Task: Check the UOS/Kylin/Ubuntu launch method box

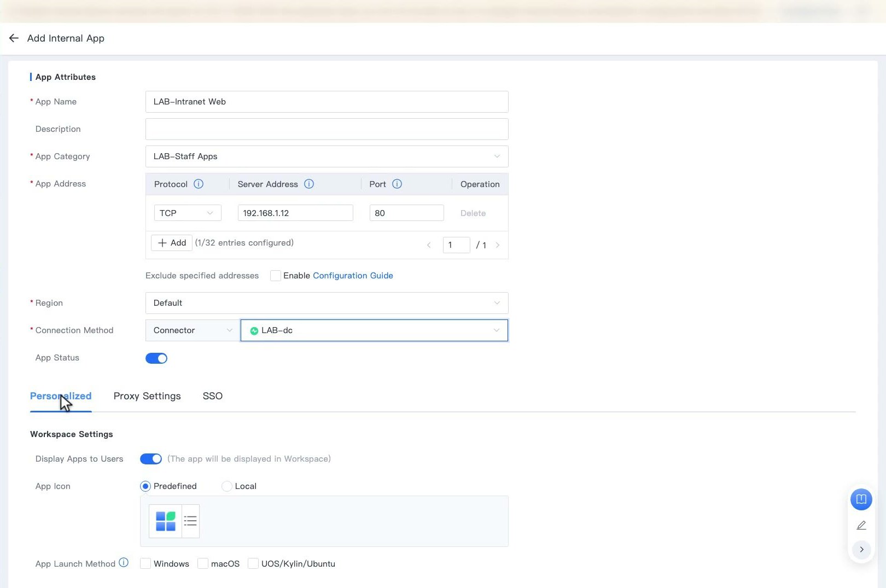Action: click(253, 563)
